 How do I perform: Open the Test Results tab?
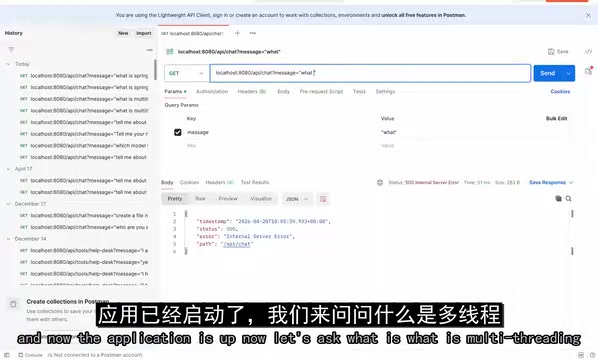pyautogui.click(x=255, y=182)
